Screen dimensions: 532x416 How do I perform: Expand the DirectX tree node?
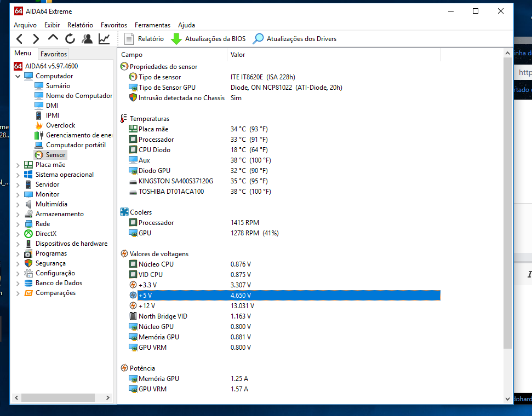tap(18, 234)
